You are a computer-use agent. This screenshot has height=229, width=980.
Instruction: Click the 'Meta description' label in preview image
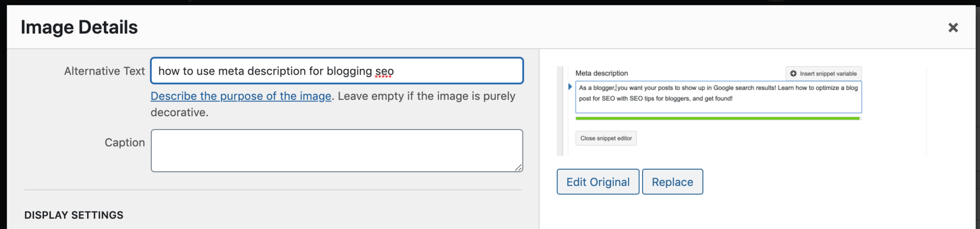601,73
